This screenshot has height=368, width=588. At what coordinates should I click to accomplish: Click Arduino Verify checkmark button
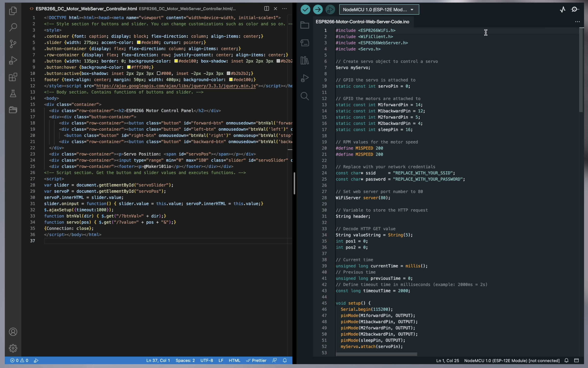[305, 10]
